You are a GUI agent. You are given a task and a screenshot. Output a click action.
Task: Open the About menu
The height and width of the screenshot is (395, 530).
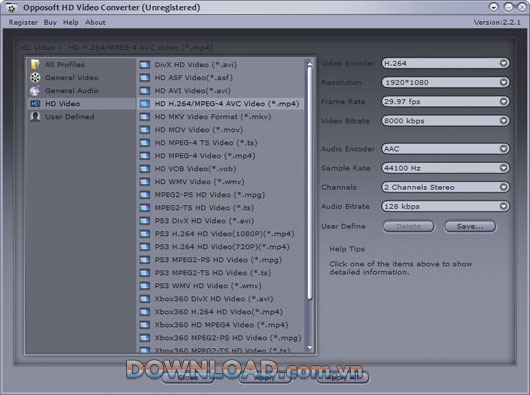tap(95, 22)
